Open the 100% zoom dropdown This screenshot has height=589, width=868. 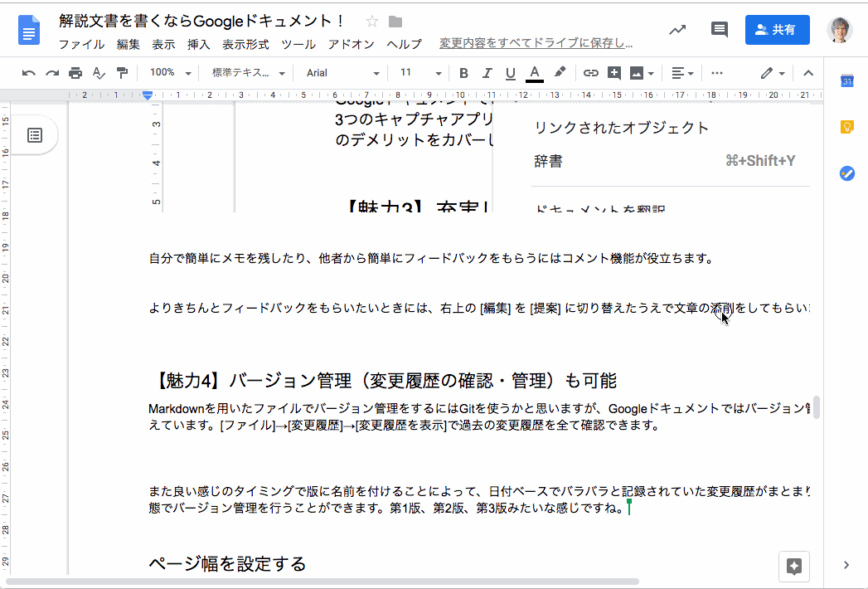pyautogui.click(x=170, y=72)
